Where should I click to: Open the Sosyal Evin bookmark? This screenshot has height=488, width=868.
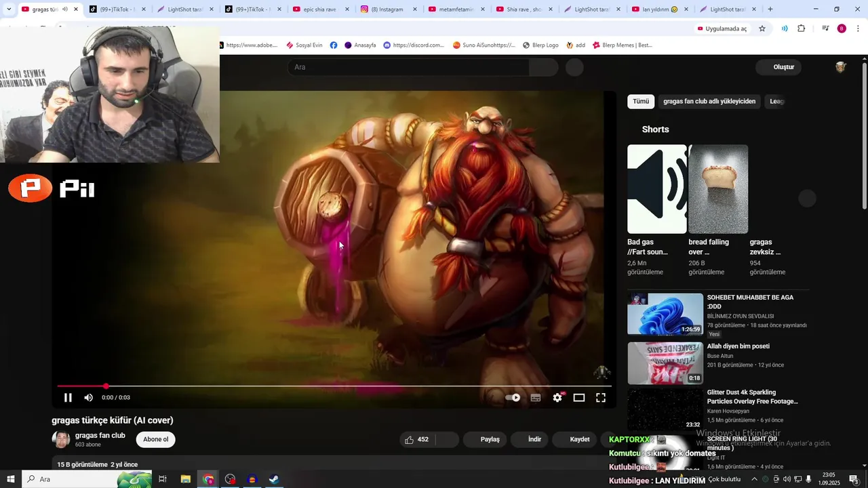(x=304, y=45)
